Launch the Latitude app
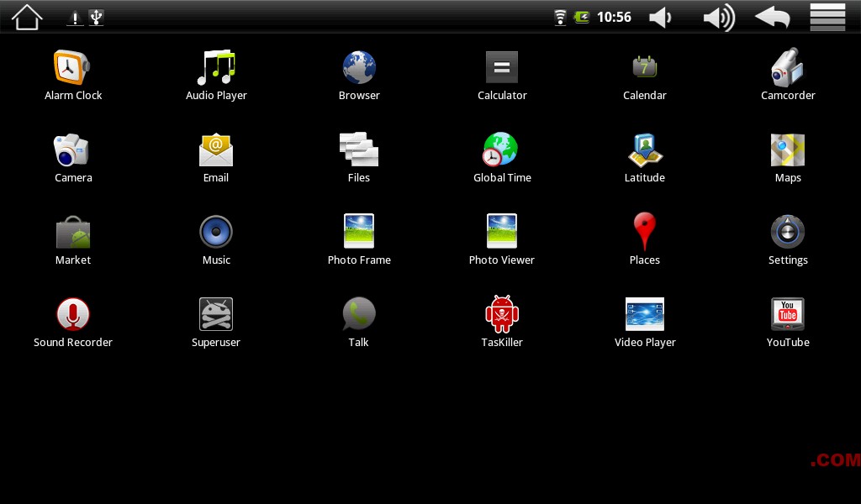 coord(645,150)
